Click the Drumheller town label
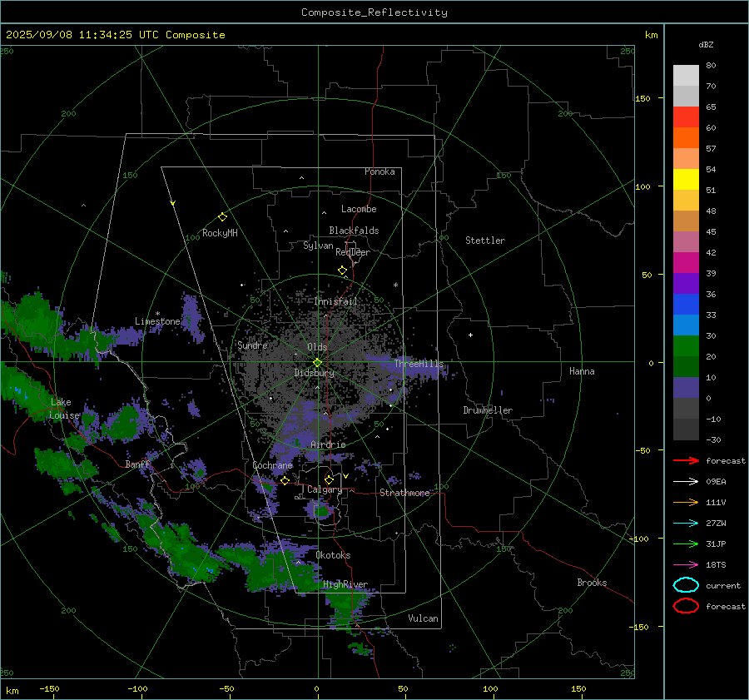 pyautogui.click(x=488, y=410)
